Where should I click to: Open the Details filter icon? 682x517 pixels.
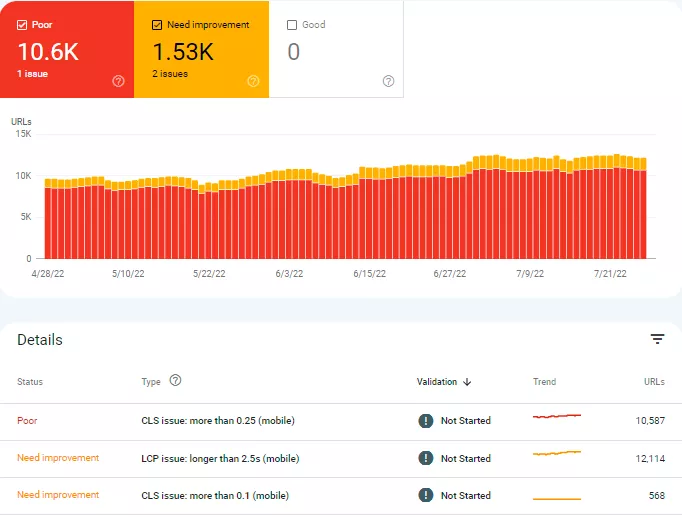(x=657, y=339)
